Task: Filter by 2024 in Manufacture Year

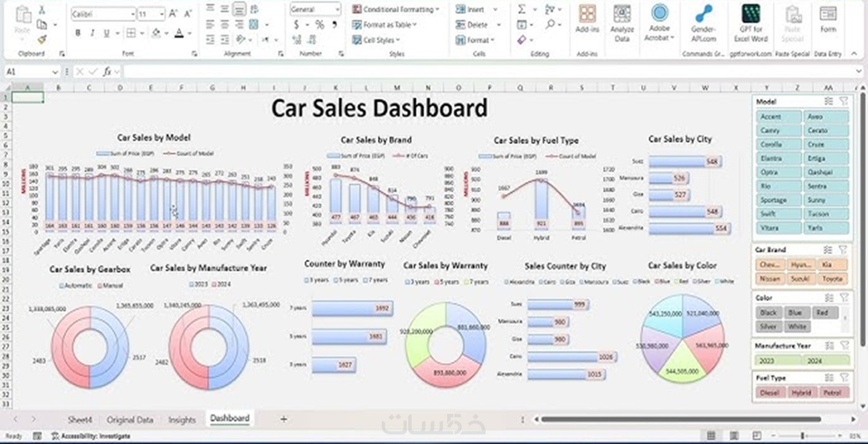Action: pos(826,361)
